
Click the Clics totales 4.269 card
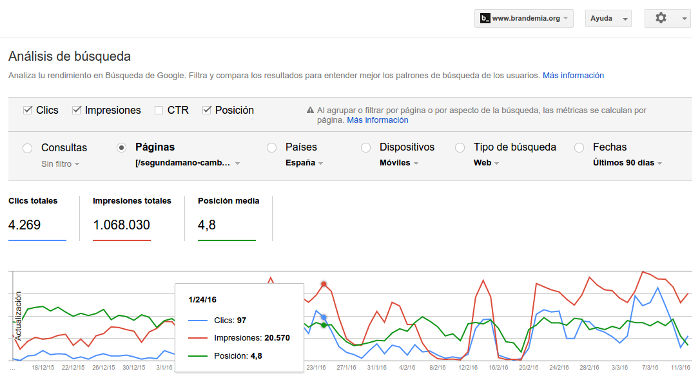click(x=37, y=218)
